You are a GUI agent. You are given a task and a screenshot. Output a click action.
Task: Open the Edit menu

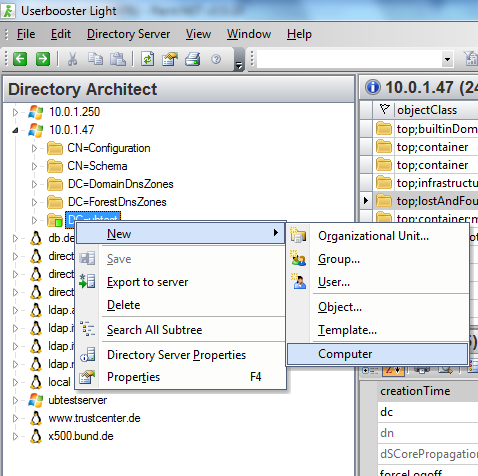61,34
